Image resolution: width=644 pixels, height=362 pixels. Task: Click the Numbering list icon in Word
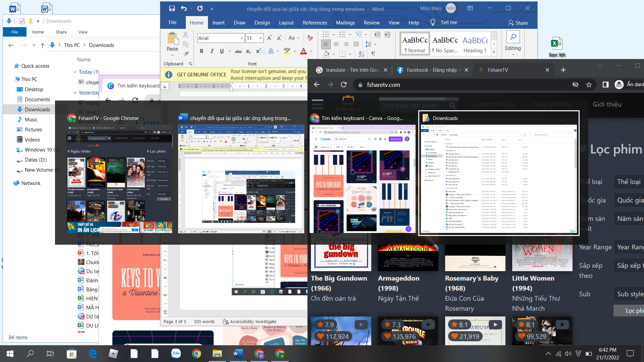(342, 35)
